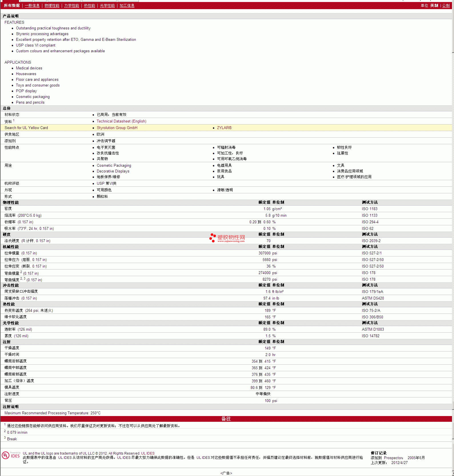Select density value 1.05
The height and width of the screenshot is (476, 454).
(x=267, y=209)
